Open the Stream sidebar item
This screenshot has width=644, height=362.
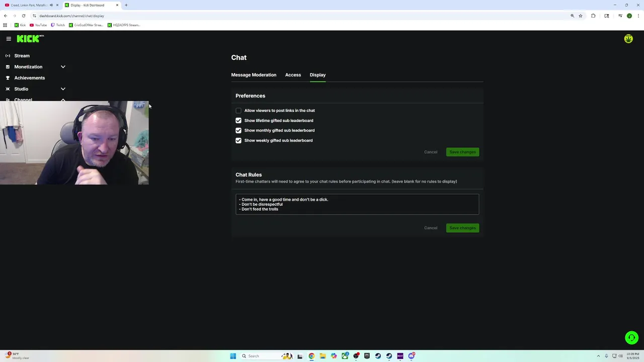22,56
